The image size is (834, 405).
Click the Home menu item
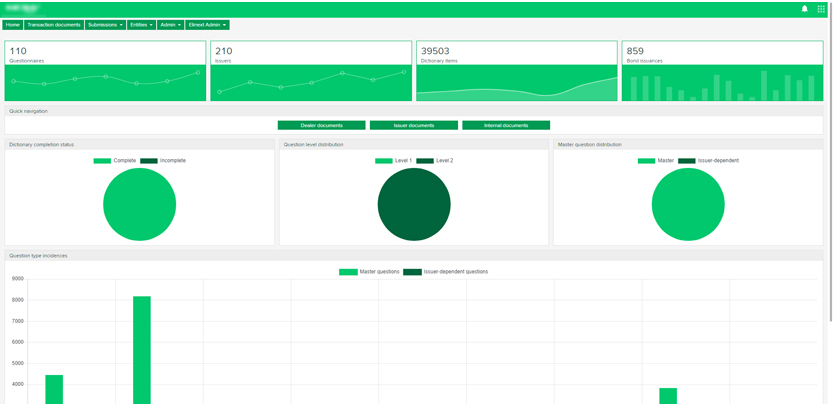(x=13, y=25)
